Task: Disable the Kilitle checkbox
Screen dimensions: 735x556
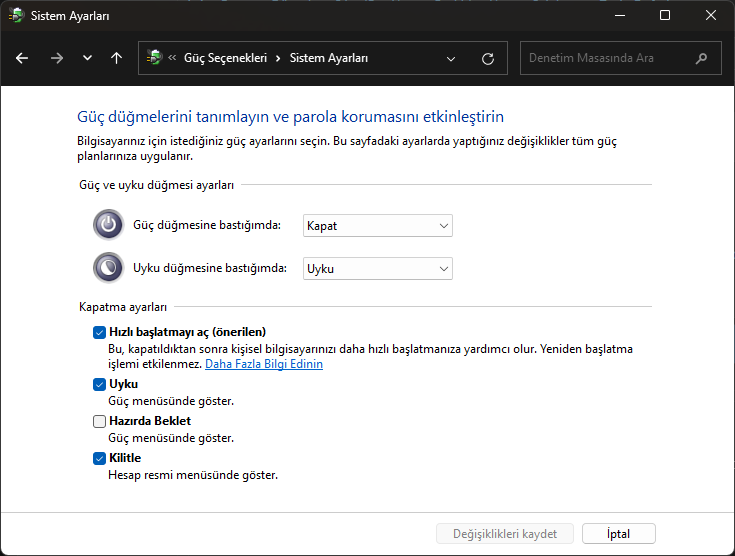Action: (99, 458)
